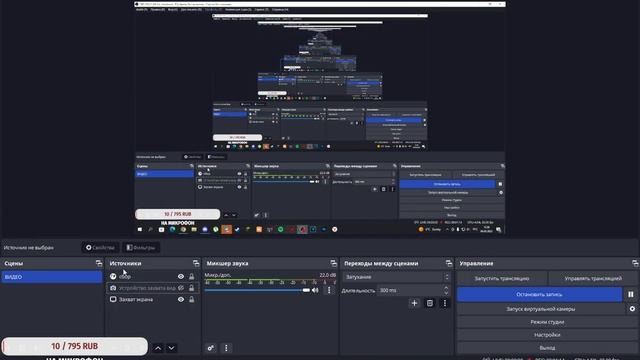Select the ВИДЕО scene
Viewport: 640px width, 360px height.
[52, 277]
